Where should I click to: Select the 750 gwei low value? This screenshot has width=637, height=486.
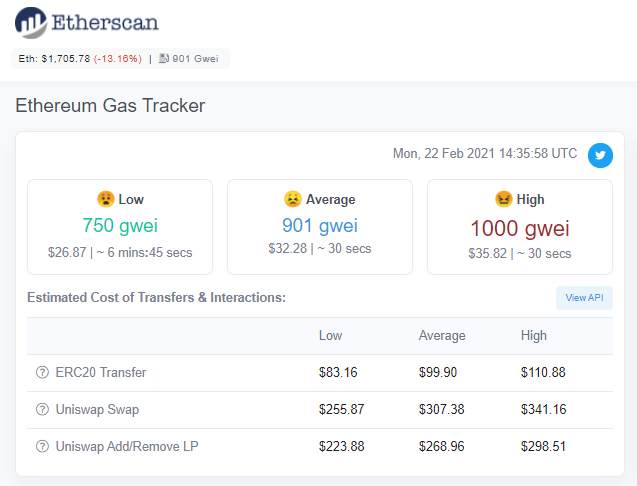[120, 225]
